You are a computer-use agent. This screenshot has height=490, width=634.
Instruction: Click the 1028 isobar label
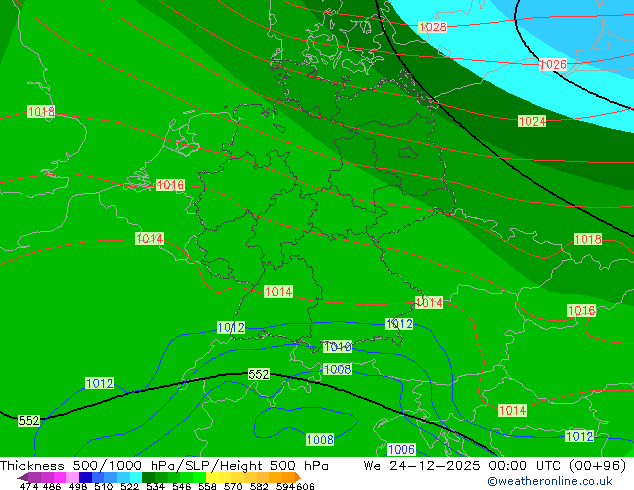432,27
